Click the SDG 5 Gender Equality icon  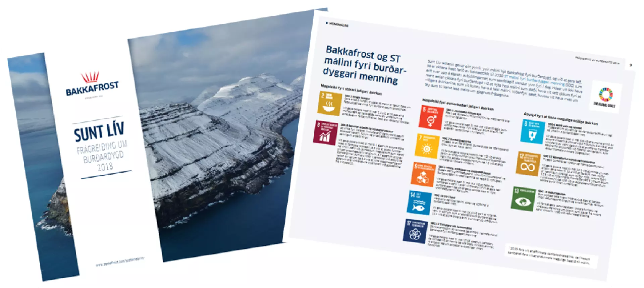pyautogui.click(x=431, y=117)
